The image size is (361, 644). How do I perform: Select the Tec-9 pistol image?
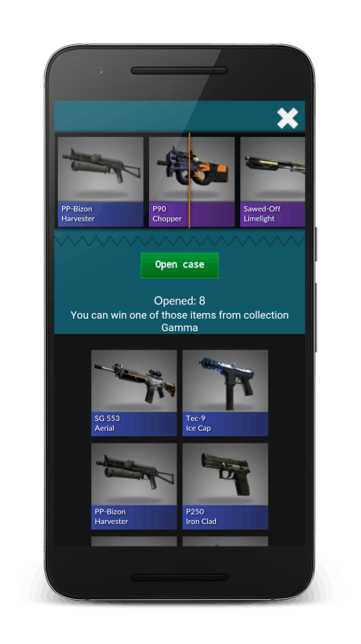[x=226, y=381]
